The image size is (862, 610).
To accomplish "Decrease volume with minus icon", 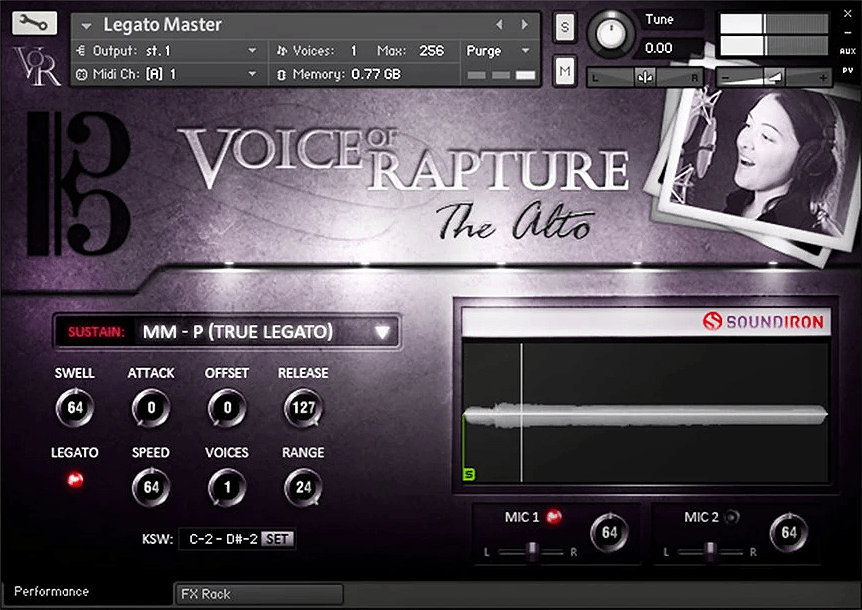I will click(x=726, y=78).
